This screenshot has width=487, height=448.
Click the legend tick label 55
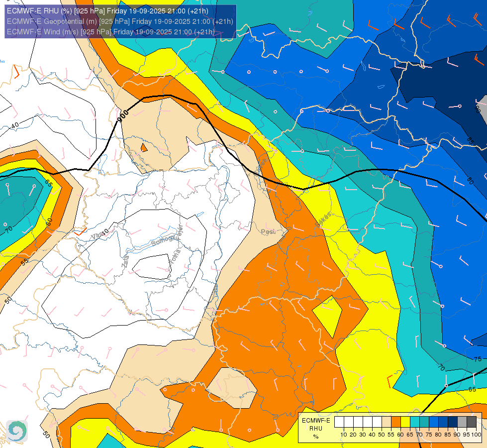[391, 435]
